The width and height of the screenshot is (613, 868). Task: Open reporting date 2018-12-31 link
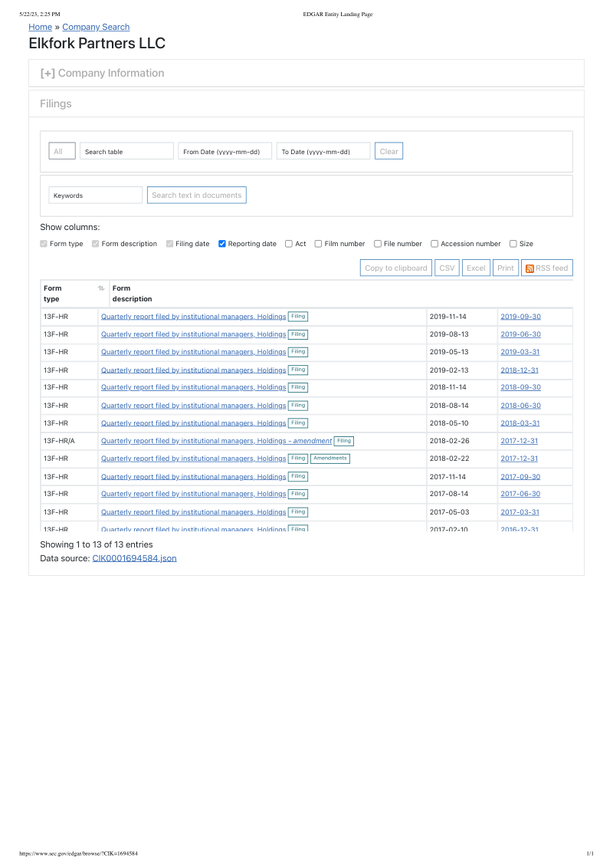pyautogui.click(x=520, y=370)
